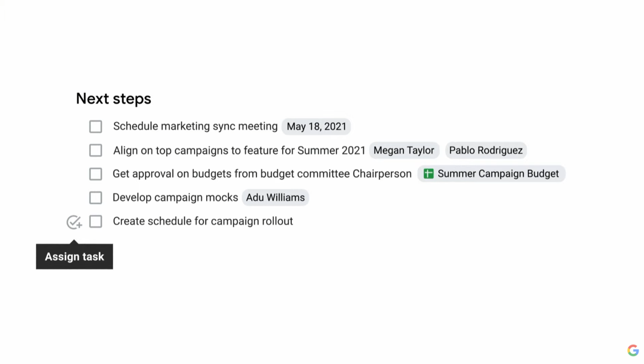This screenshot has height=364, width=644.
Task: Check the Schedule marketing sync meeting checkbox
Action: tap(95, 127)
